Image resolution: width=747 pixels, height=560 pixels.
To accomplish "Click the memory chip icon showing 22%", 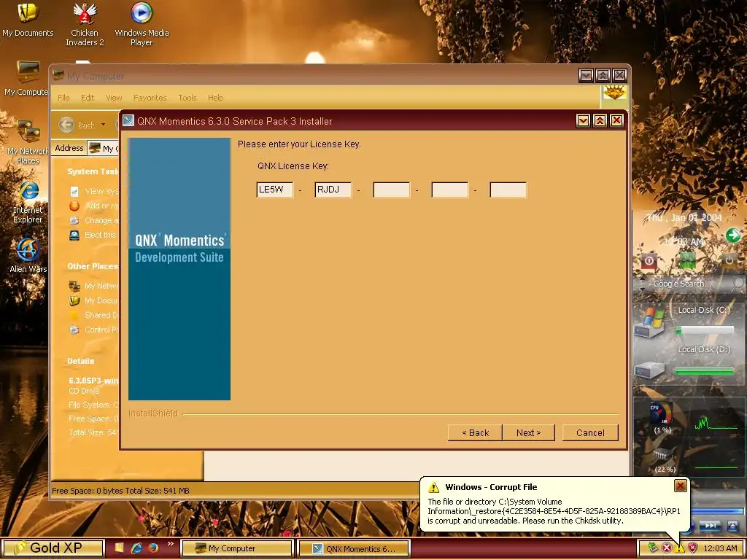I will click(x=662, y=456).
